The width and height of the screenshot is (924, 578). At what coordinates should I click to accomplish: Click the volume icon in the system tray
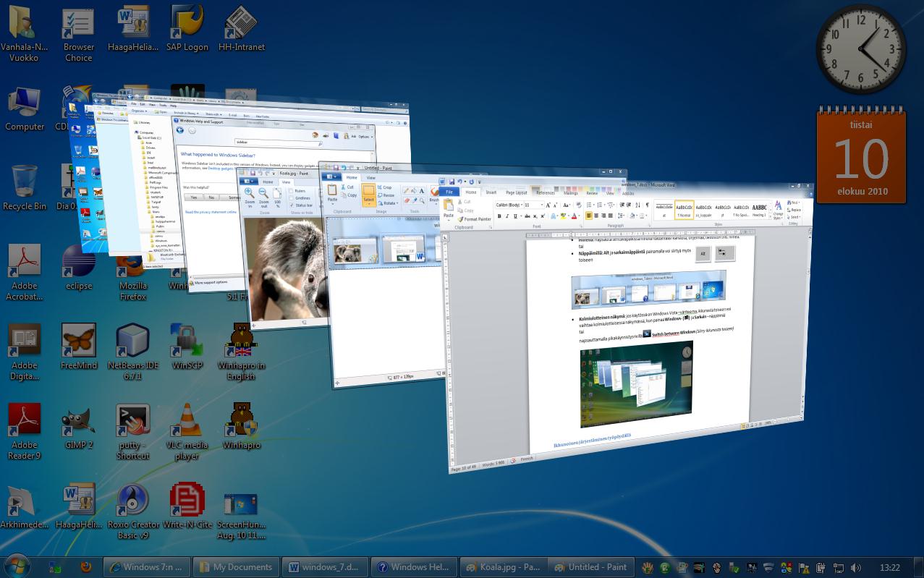856,568
